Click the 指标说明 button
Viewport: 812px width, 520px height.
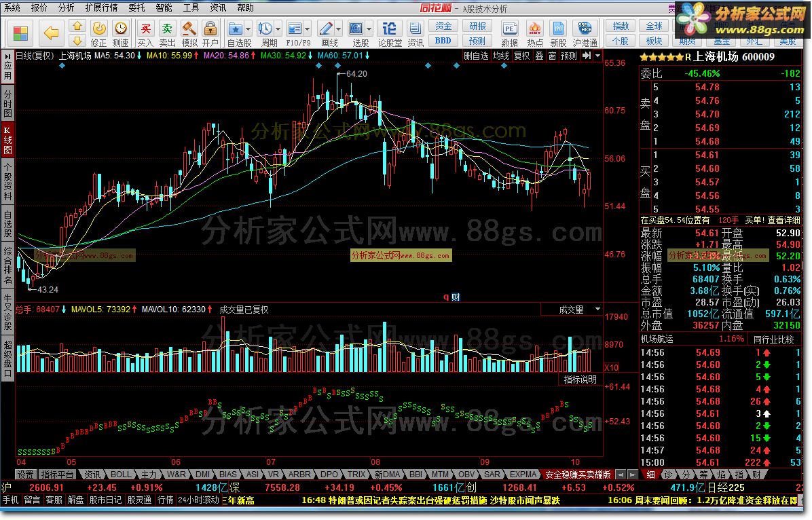click(x=580, y=379)
